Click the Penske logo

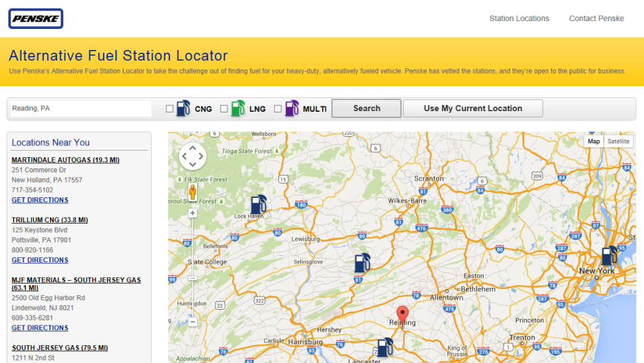point(35,18)
